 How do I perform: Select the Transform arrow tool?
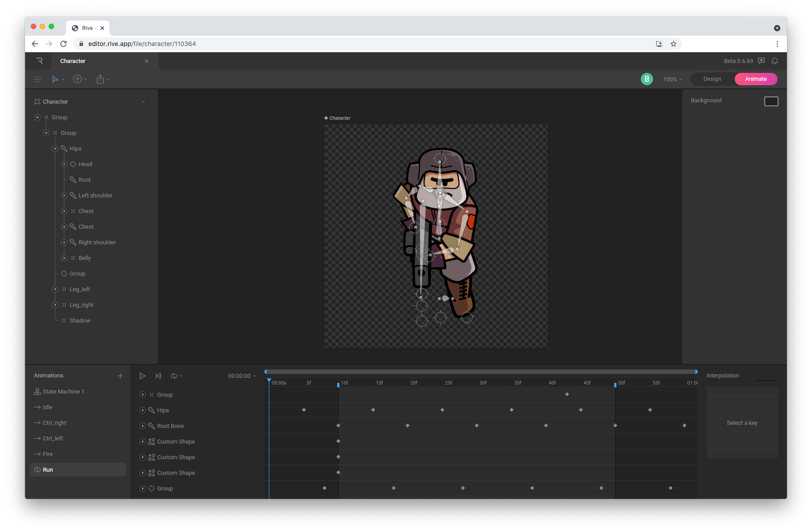(55, 79)
